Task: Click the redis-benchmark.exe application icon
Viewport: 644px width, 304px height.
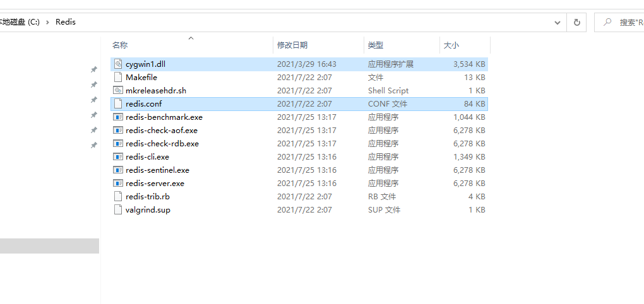Action: [118, 117]
